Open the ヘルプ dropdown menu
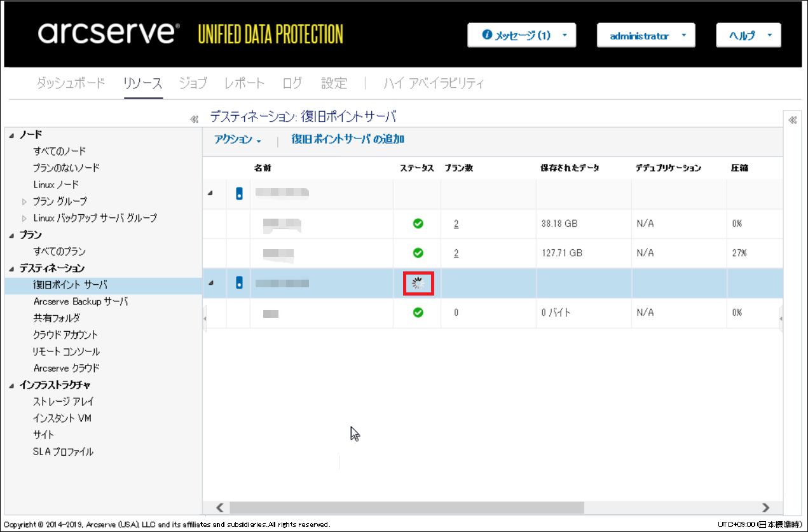808x532 pixels. point(748,36)
